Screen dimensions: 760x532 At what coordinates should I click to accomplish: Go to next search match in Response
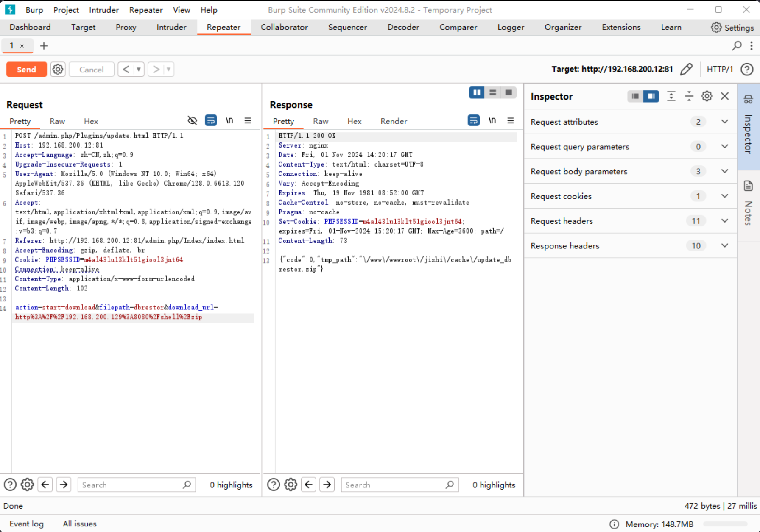327,485
